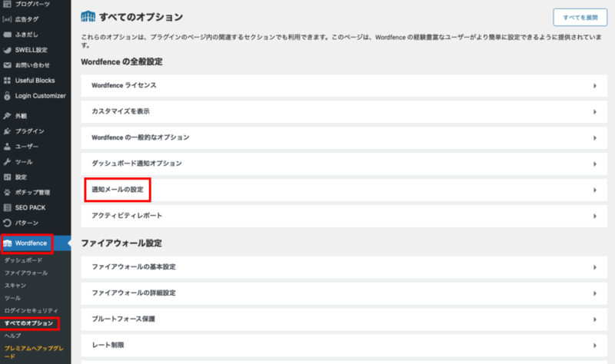This screenshot has width=615, height=364.
Task: Expand ダッシュボード通知オプション arrow
Action: [594, 164]
